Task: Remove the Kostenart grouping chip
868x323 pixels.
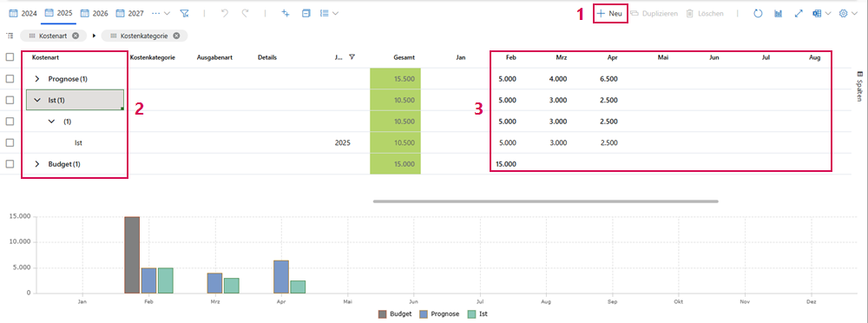Action: coord(76,36)
